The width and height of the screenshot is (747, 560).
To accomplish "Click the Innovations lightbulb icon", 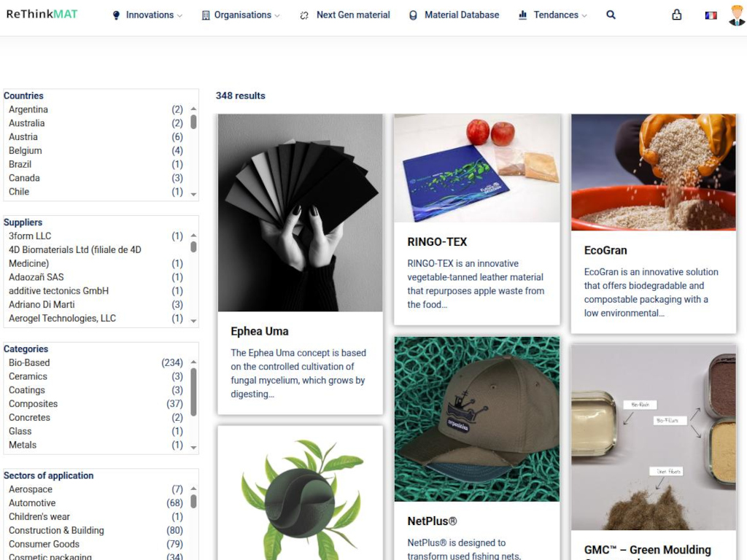I will point(116,15).
